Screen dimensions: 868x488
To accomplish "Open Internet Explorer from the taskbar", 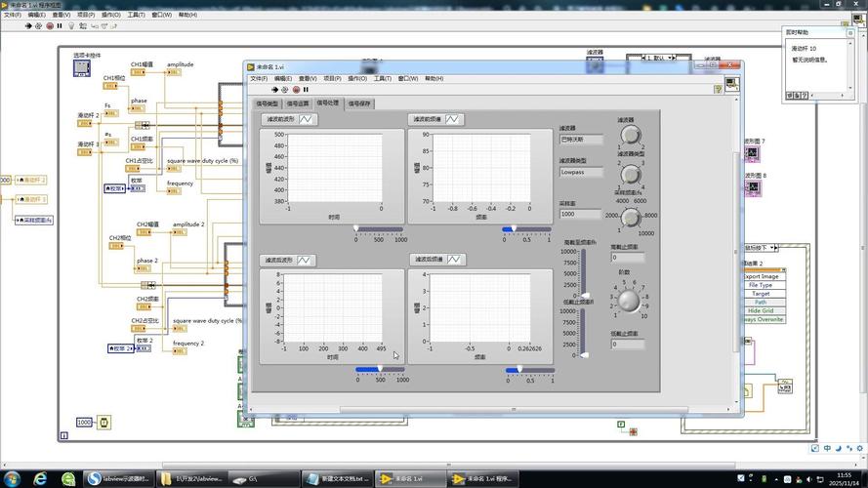I will tap(40, 478).
